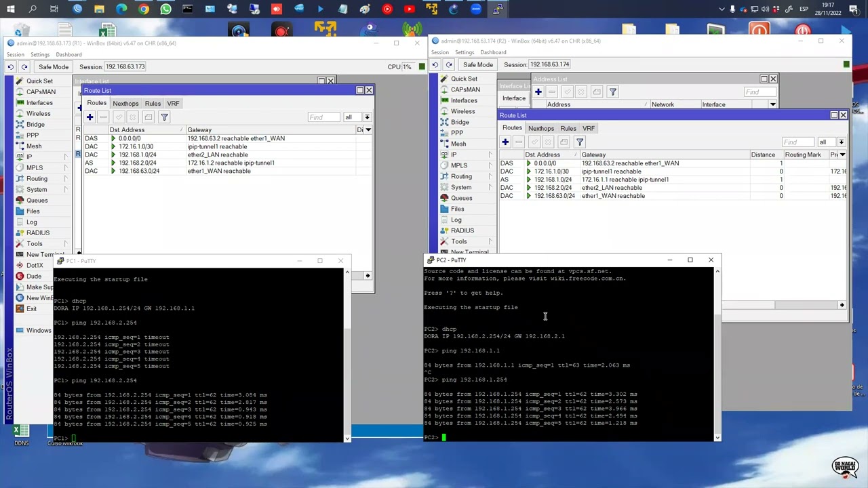Switch to Nexthops tab in R2 Route List
The width and height of the screenshot is (868, 488).
coord(541,129)
